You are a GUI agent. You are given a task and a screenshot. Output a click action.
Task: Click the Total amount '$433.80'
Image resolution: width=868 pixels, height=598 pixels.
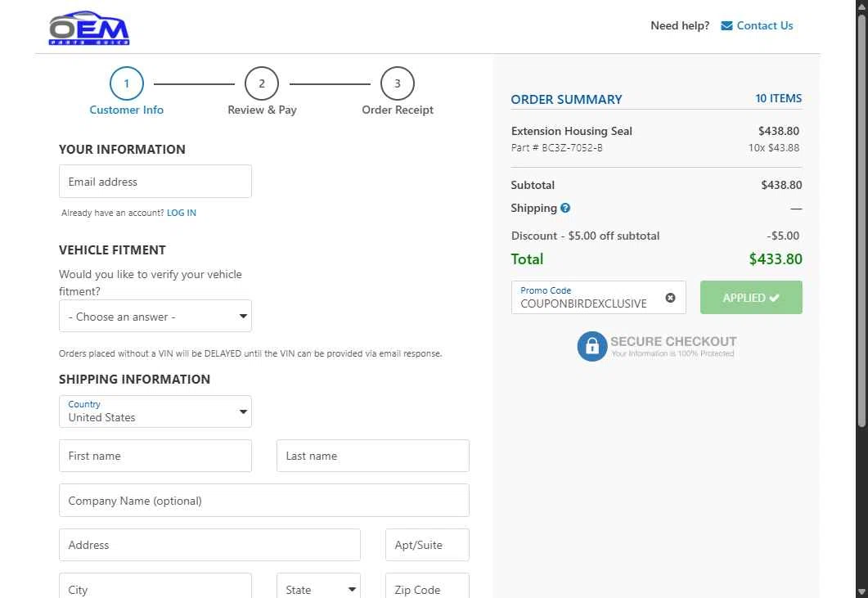click(776, 259)
